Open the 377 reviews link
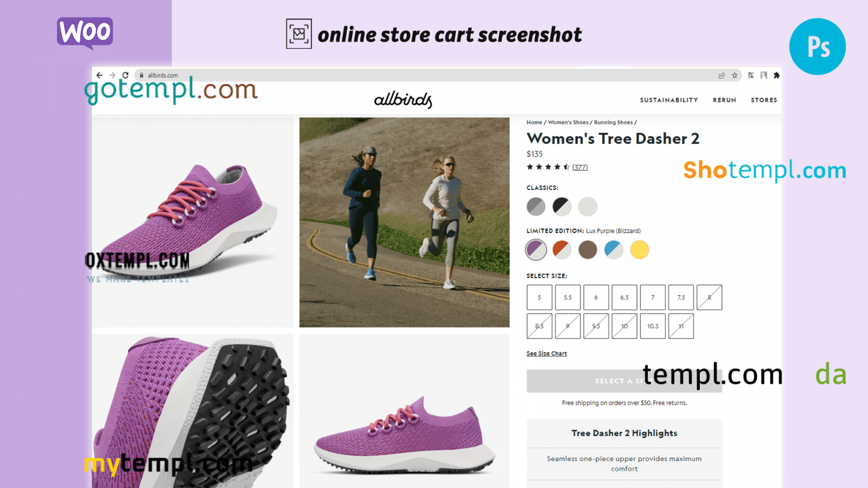This screenshot has width=868, height=488. (x=580, y=168)
